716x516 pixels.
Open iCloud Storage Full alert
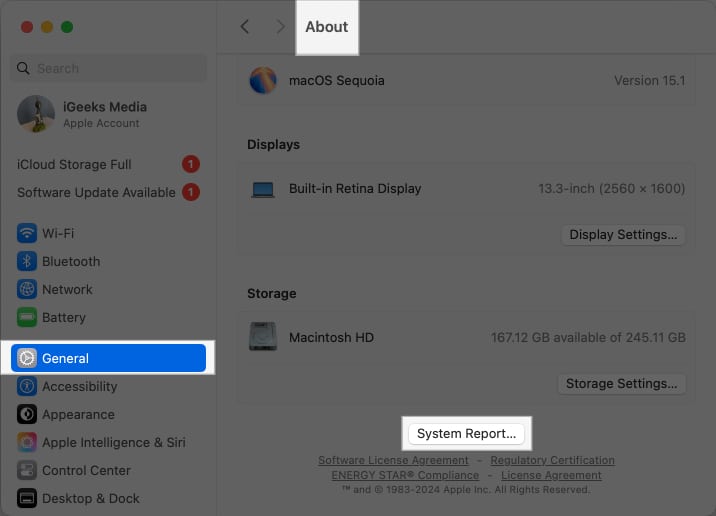point(108,164)
